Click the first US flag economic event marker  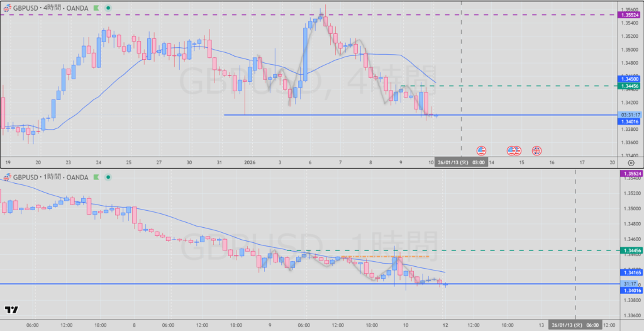(481, 150)
